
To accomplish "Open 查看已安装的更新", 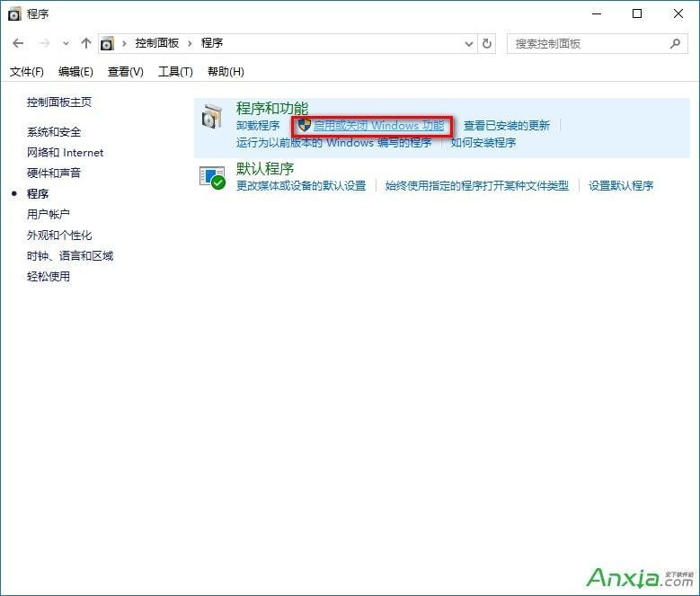I will pyautogui.click(x=507, y=126).
